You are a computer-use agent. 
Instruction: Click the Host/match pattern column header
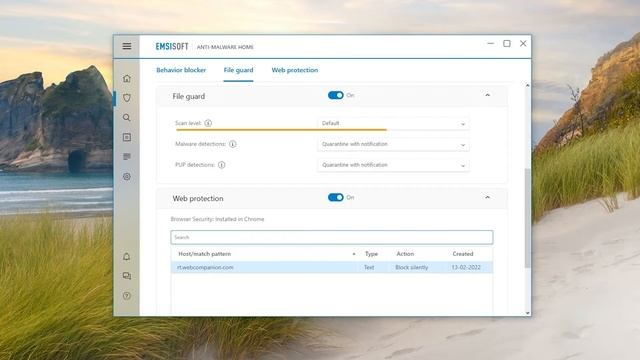pyautogui.click(x=204, y=254)
